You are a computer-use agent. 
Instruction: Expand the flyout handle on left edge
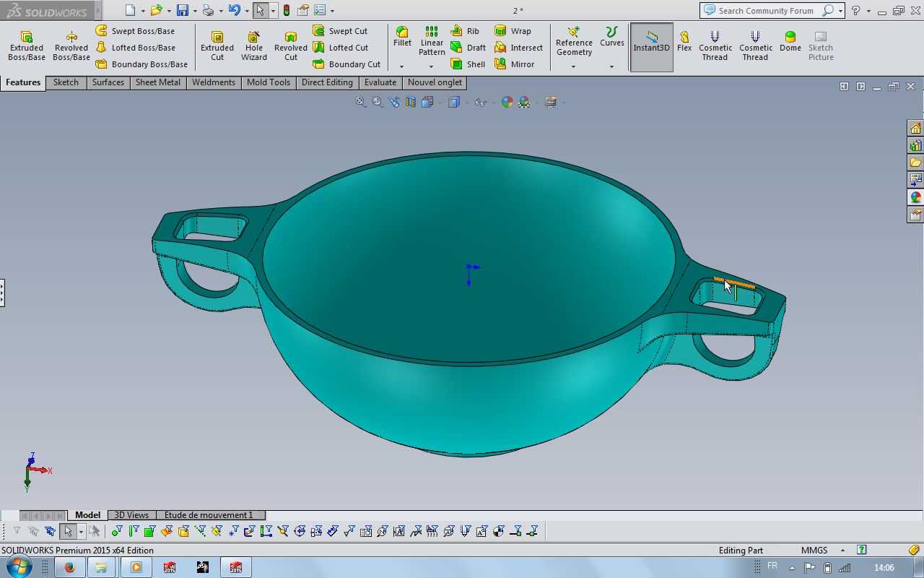2,293
